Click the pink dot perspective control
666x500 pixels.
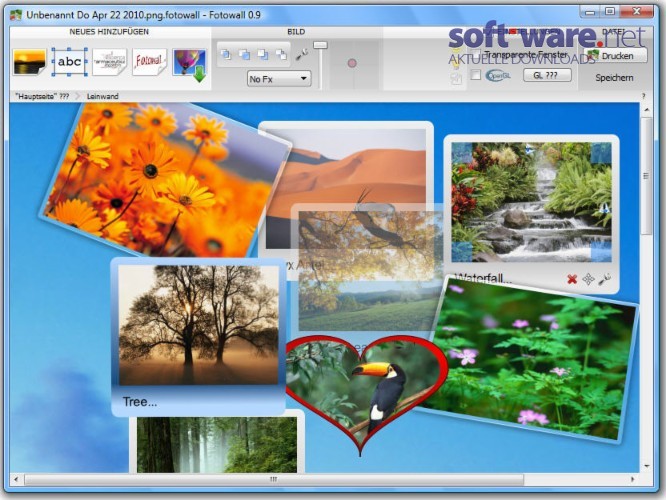click(352, 63)
